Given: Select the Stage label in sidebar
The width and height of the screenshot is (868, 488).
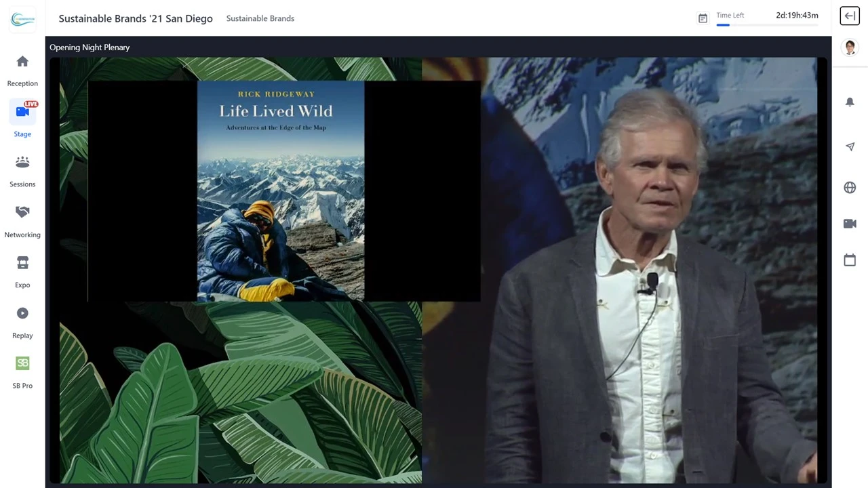Looking at the screenshot, I should coord(22,134).
